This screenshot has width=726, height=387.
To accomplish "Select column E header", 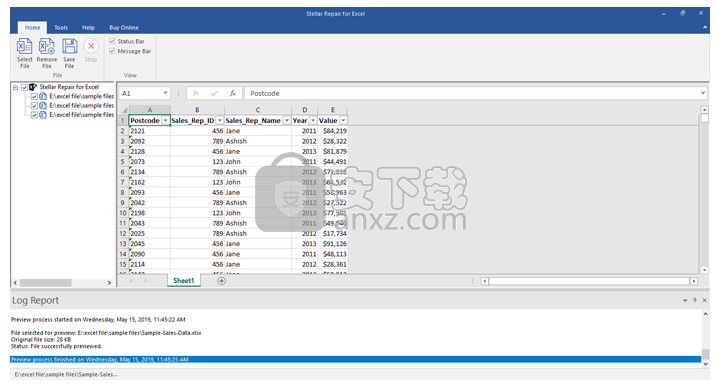I will [332, 110].
